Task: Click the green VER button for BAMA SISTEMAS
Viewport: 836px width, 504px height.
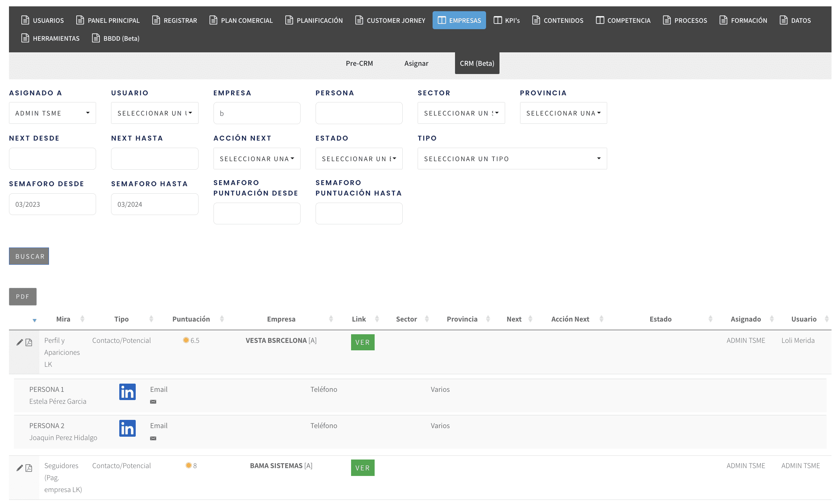Action: click(362, 468)
